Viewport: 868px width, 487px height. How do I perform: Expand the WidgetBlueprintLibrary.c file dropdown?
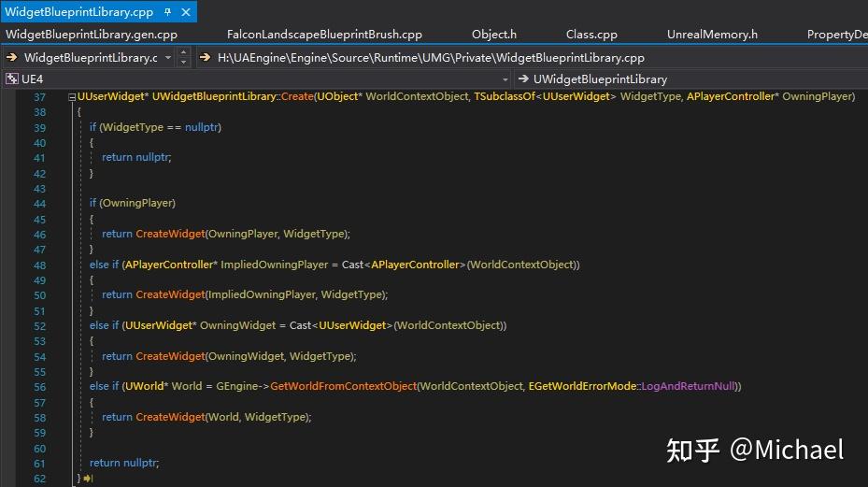point(168,58)
